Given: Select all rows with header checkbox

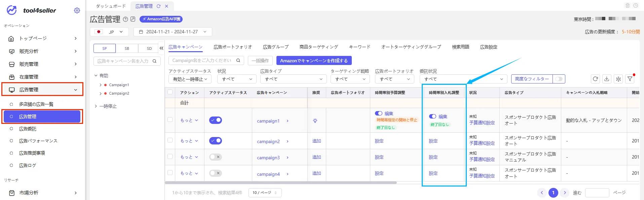Looking at the screenshot, I should point(170,92).
